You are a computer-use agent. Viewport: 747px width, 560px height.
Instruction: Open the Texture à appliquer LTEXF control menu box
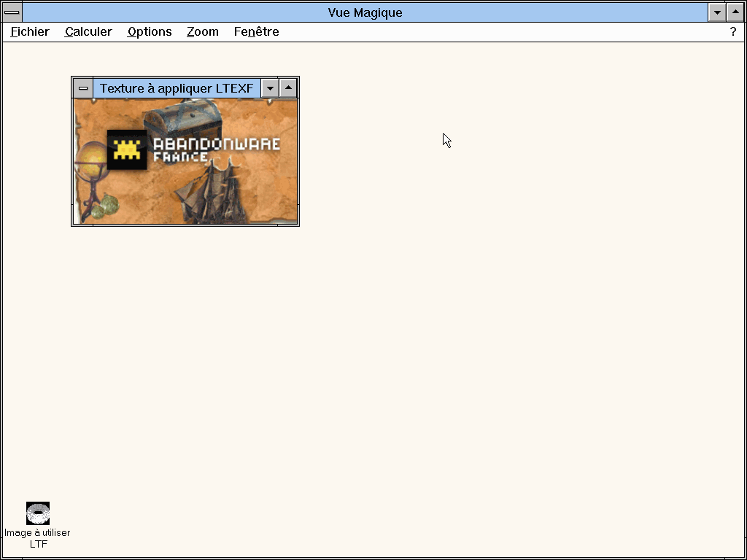tap(83, 88)
